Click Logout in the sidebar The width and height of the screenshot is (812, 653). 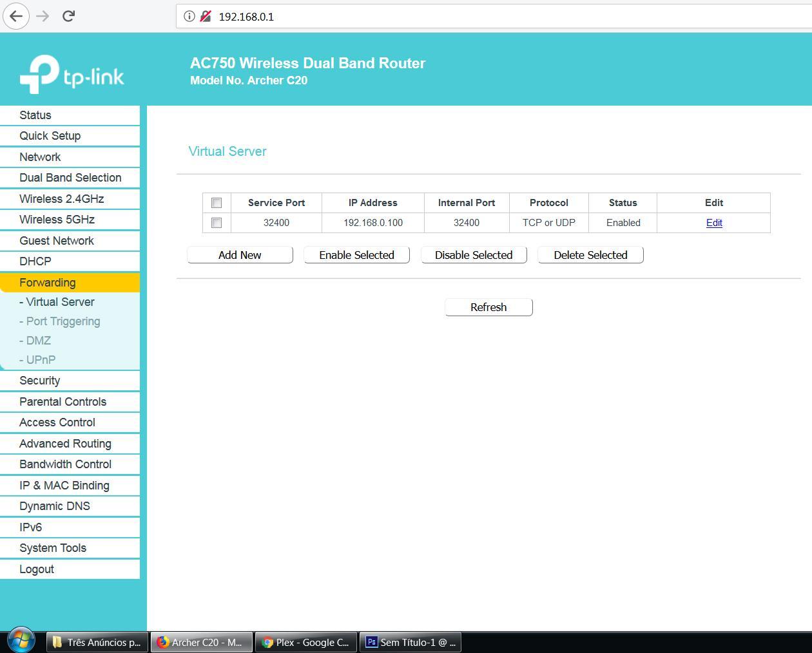[70, 569]
